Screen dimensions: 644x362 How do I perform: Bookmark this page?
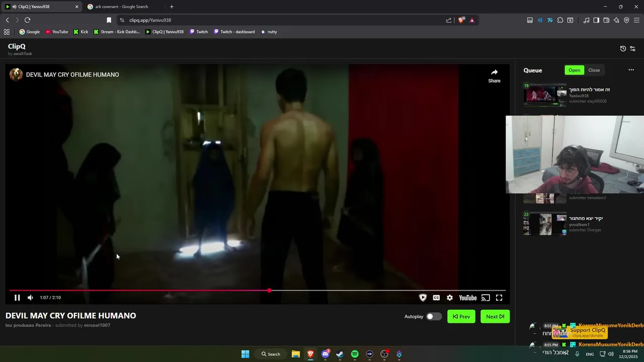[109, 20]
